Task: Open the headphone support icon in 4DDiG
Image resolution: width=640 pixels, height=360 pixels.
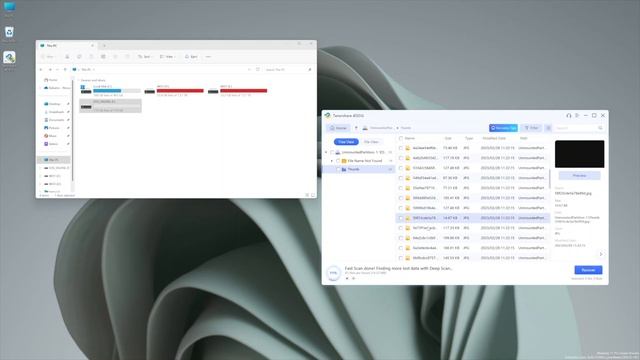Action: click(x=569, y=116)
